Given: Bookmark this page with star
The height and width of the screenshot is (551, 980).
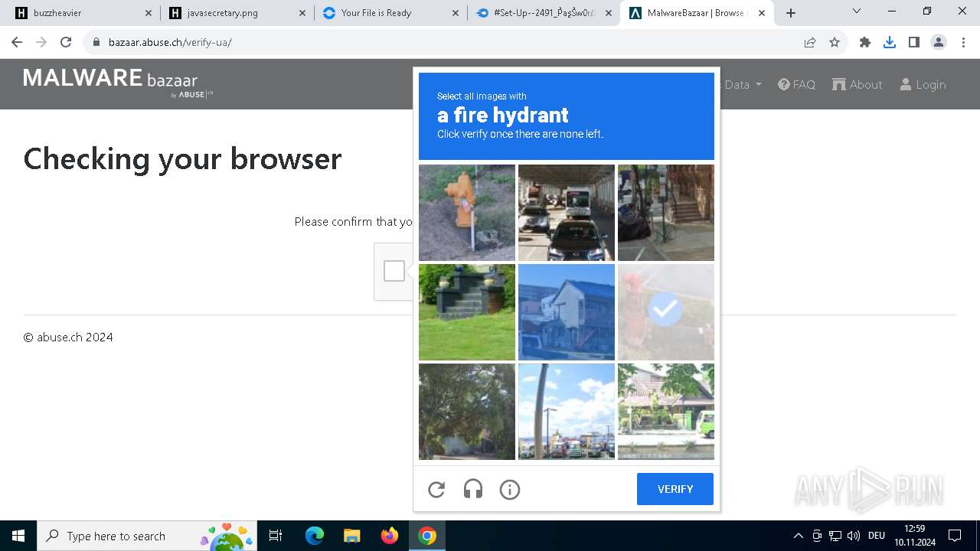Looking at the screenshot, I should click(x=835, y=42).
